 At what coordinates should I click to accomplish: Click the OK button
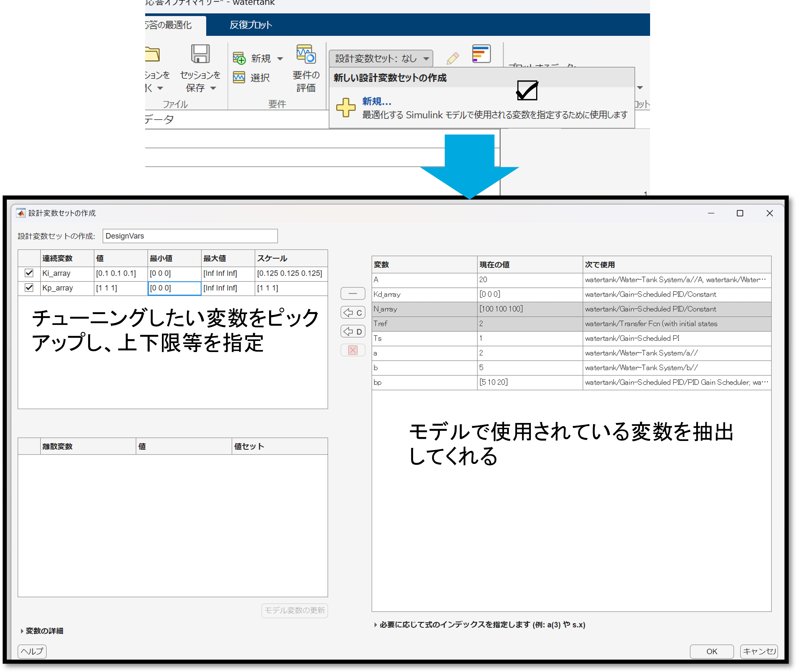(711, 651)
